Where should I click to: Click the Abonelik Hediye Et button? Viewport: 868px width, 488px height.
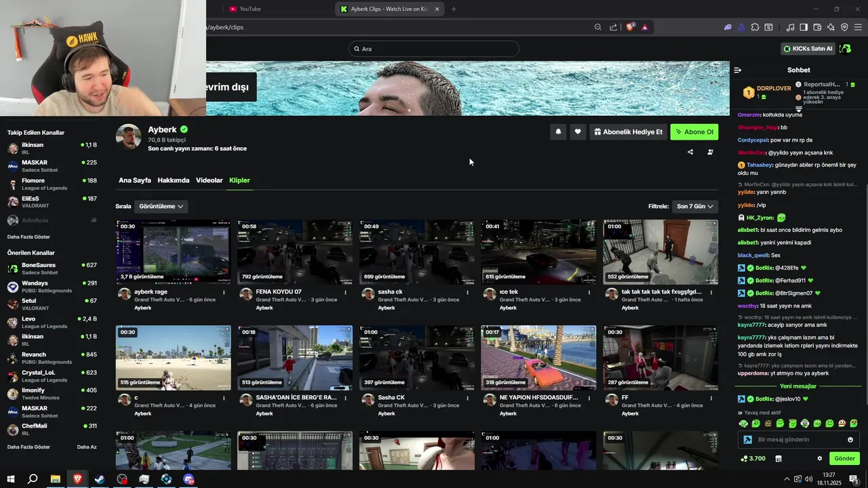(629, 132)
